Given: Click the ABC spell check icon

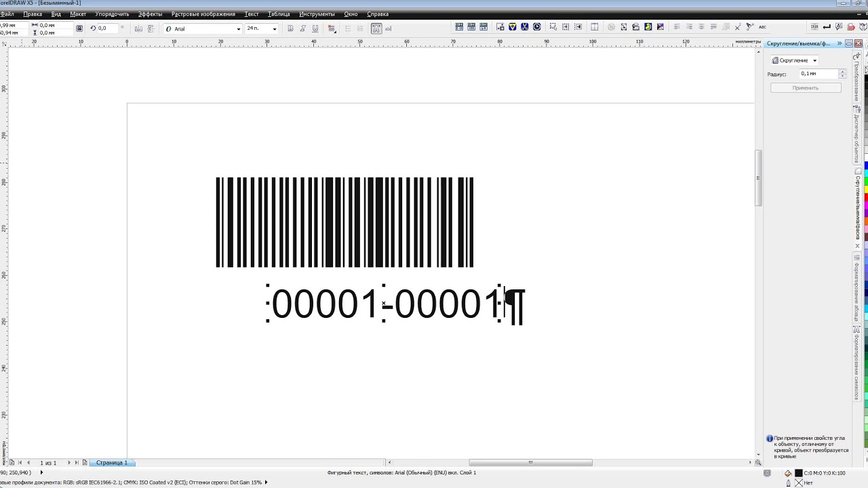Looking at the screenshot, I should pyautogui.click(x=762, y=27).
